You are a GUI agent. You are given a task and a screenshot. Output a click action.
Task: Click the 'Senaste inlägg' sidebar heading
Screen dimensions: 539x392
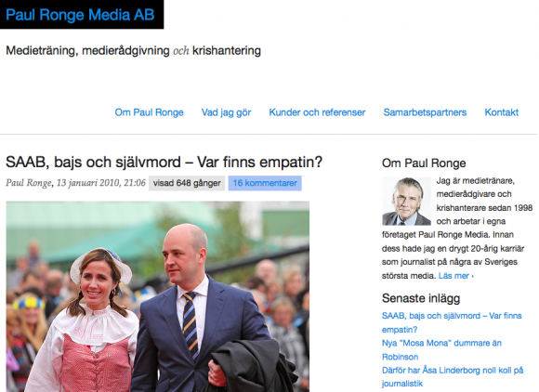tap(421, 298)
